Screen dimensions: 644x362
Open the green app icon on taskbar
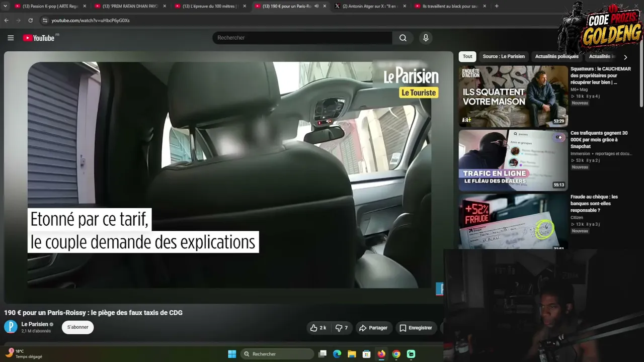[x=411, y=354]
